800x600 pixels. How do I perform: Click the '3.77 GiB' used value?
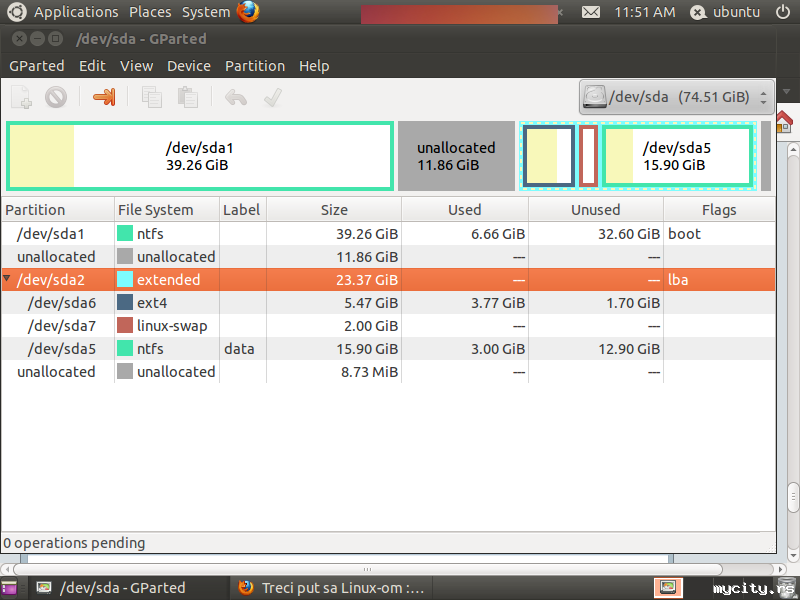coord(497,303)
